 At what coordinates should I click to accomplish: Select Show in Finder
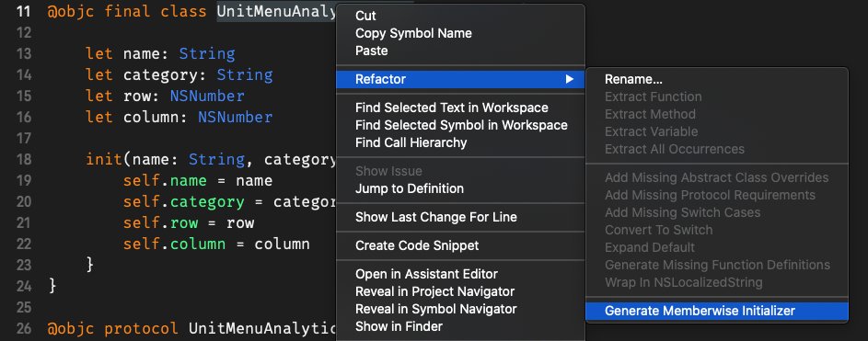tap(460, 326)
